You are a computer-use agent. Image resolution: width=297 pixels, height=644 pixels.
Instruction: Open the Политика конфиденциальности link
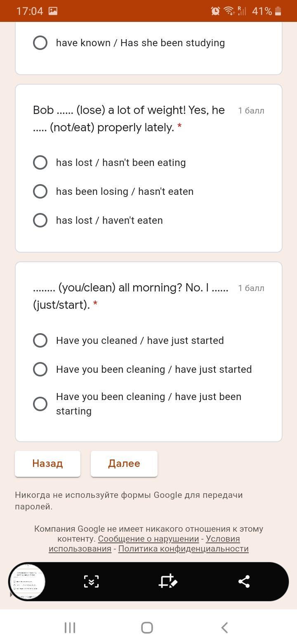[183, 549]
